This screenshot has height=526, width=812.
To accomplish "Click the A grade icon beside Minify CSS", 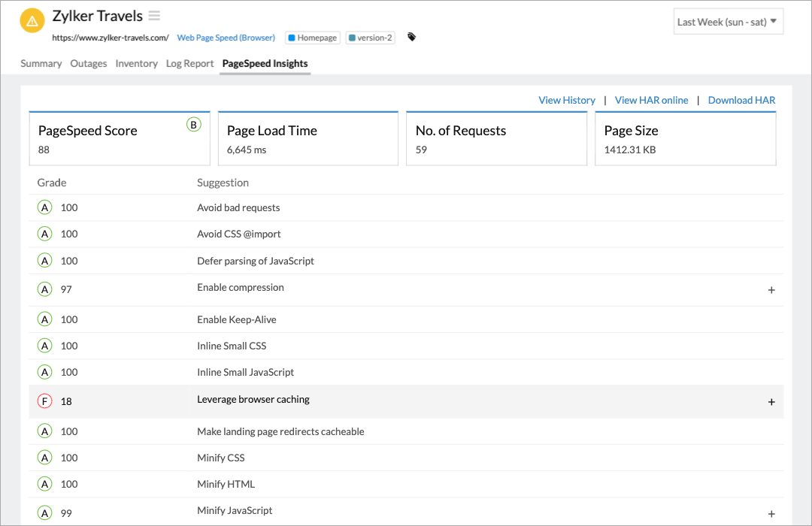I will point(44,458).
